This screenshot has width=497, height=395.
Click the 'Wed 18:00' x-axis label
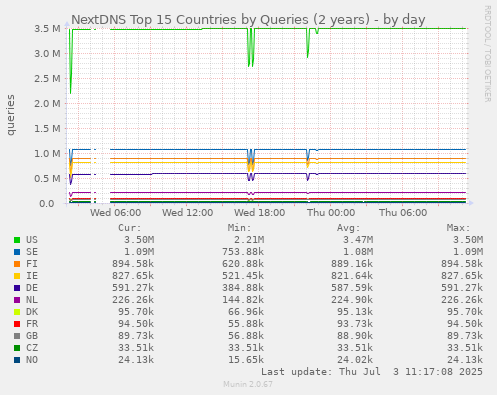[259, 213]
